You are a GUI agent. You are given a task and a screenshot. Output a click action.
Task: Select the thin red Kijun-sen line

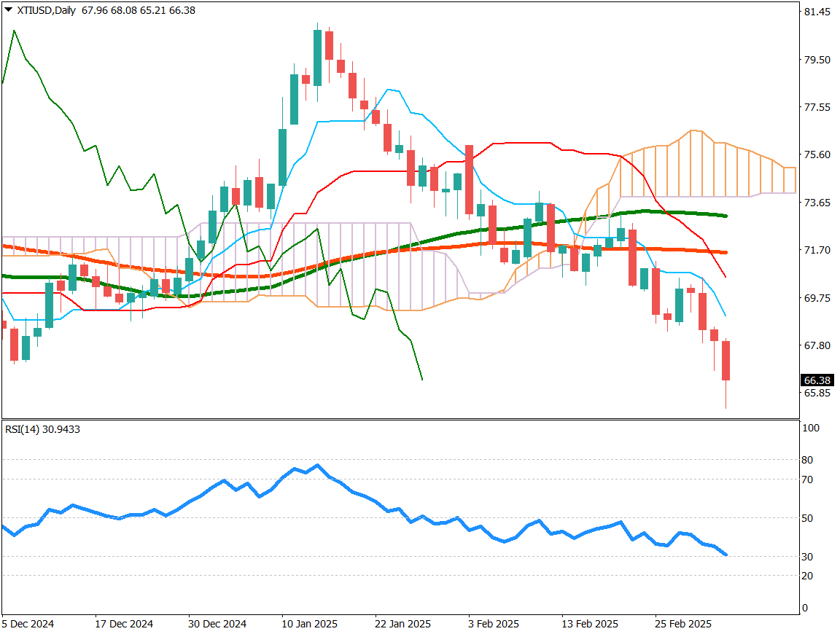525,144
